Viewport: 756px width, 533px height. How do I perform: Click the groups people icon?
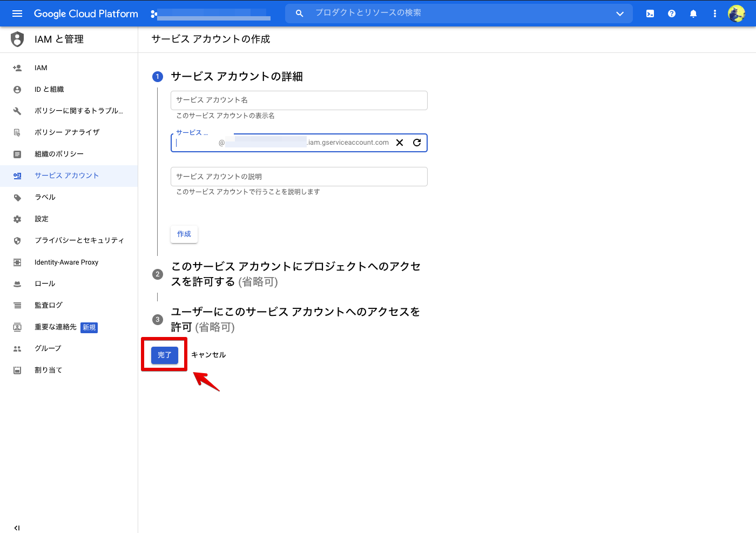[17, 349]
